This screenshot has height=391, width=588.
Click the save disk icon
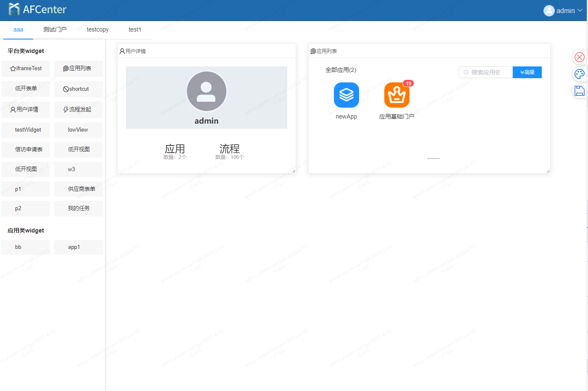click(x=579, y=91)
